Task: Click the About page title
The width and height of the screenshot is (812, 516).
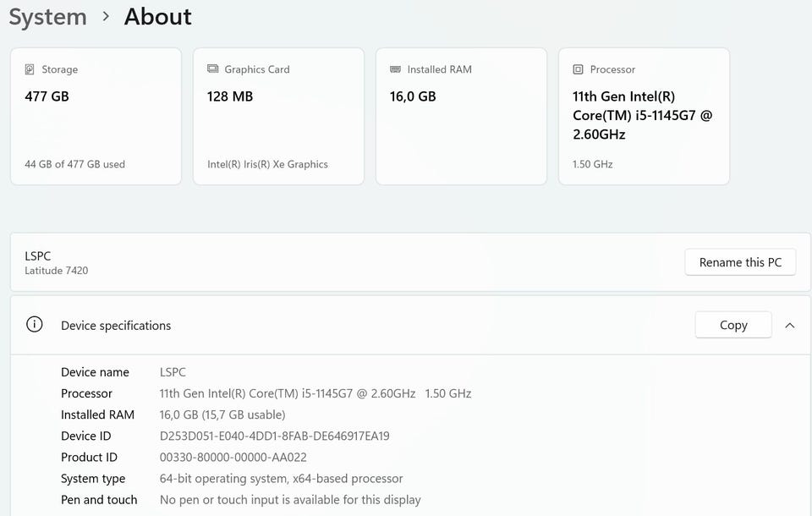Action: pyautogui.click(x=157, y=17)
